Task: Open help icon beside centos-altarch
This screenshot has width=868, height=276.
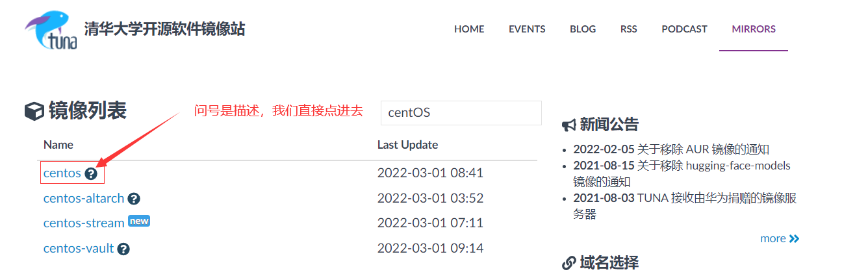Action: pos(134,199)
